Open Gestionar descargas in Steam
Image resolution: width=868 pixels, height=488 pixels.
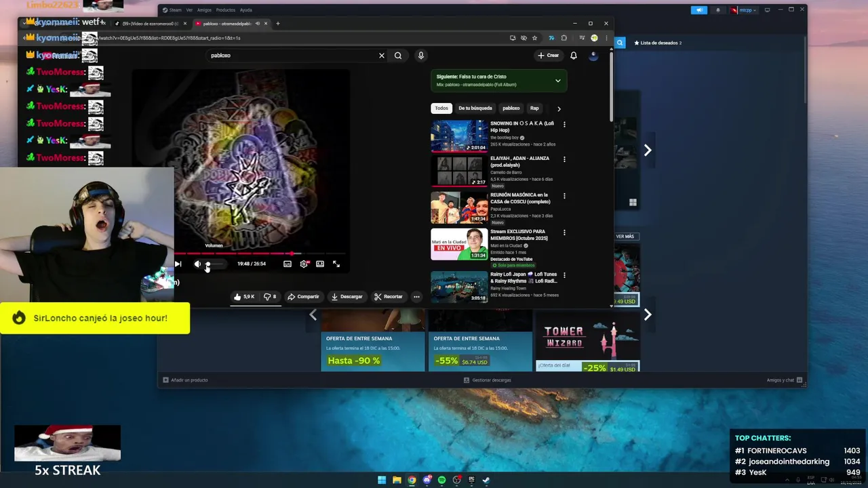pyautogui.click(x=487, y=380)
